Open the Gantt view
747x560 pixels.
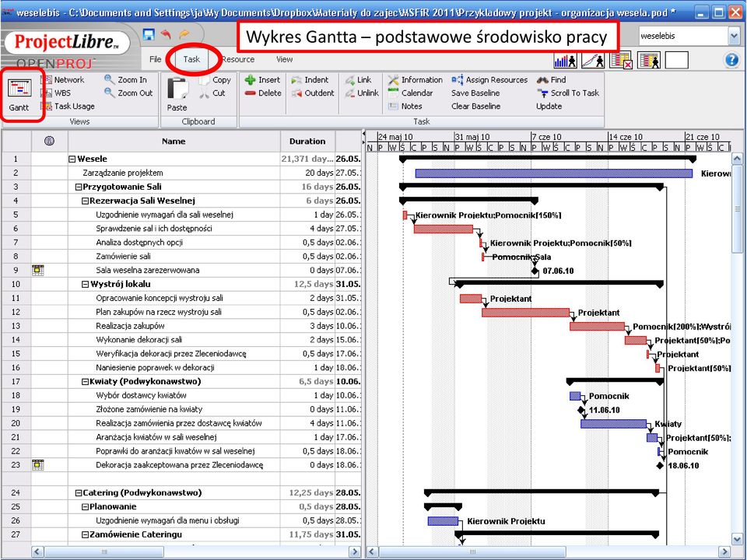tap(19, 95)
